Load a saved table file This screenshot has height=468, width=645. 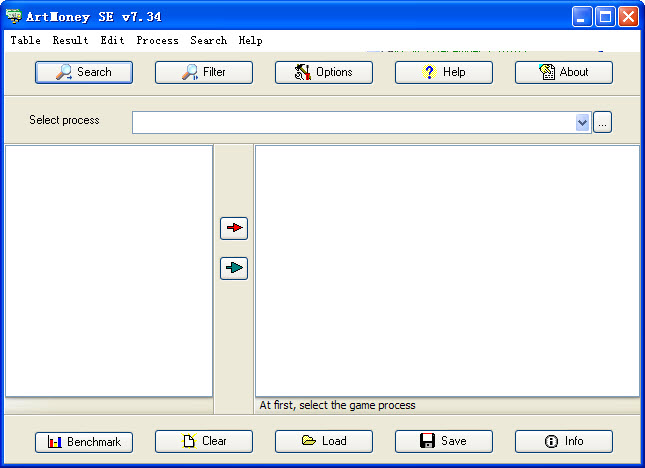point(324,441)
